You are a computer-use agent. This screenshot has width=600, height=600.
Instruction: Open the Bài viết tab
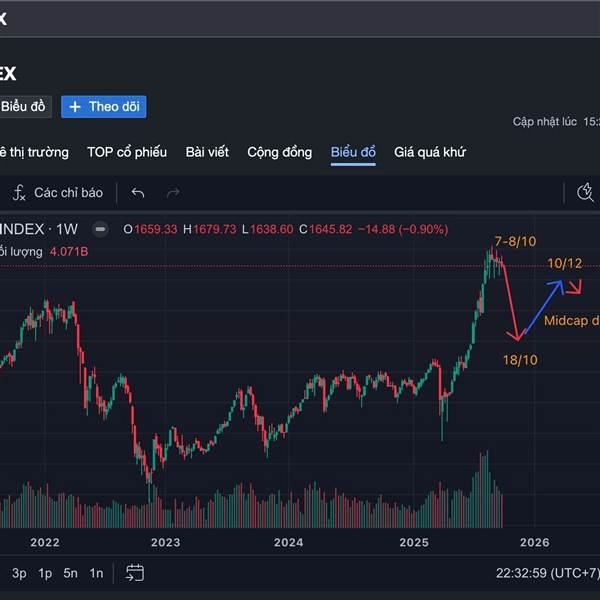click(x=207, y=152)
